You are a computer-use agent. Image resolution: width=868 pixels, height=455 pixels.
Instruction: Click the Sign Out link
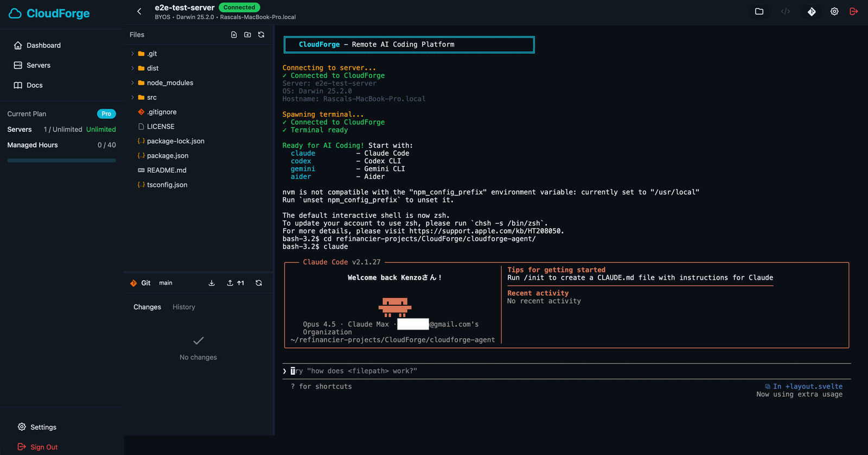[x=43, y=447]
